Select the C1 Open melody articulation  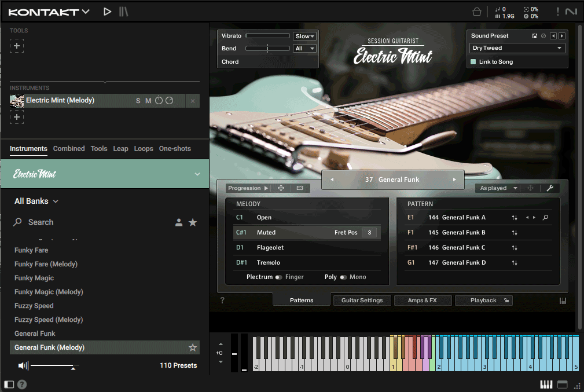(x=307, y=218)
